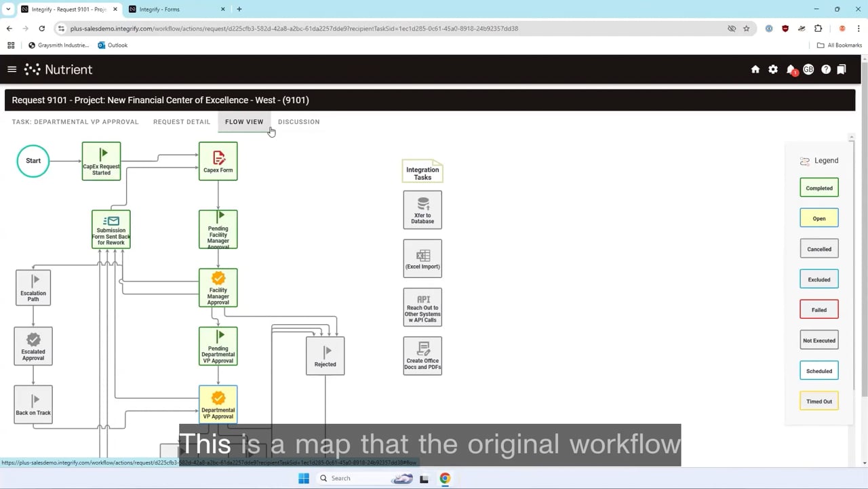The image size is (868, 489).
Task: Open the Chrome apps grid icon
Action: coord(11,45)
